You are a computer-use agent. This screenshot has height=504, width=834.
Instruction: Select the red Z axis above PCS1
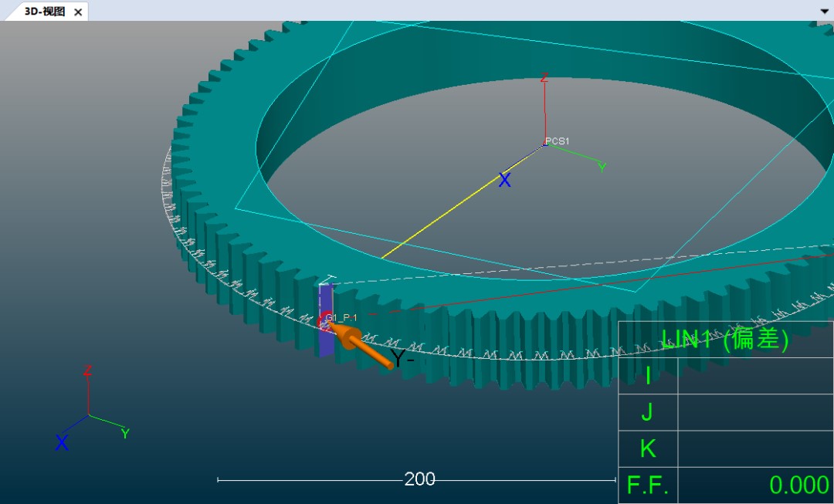point(544,108)
